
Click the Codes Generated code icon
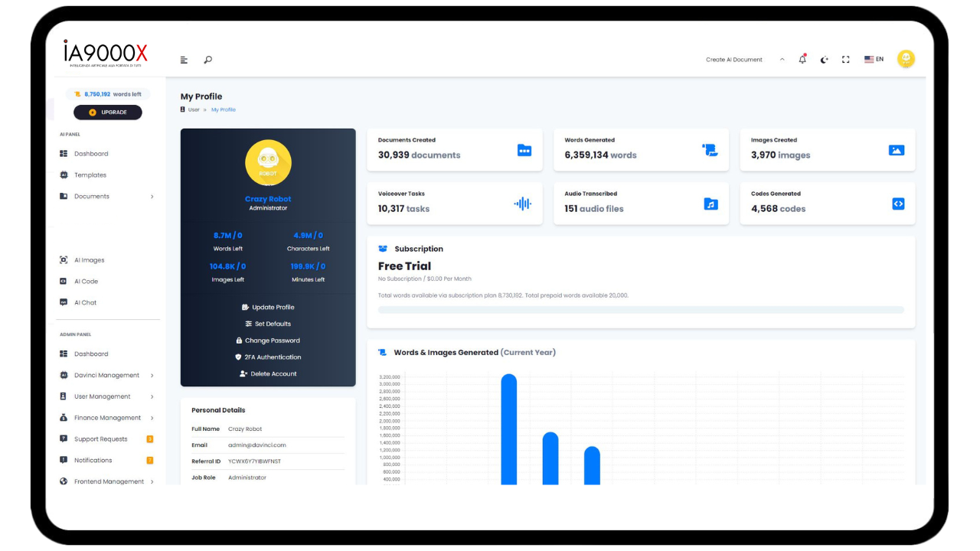coord(898,204)
